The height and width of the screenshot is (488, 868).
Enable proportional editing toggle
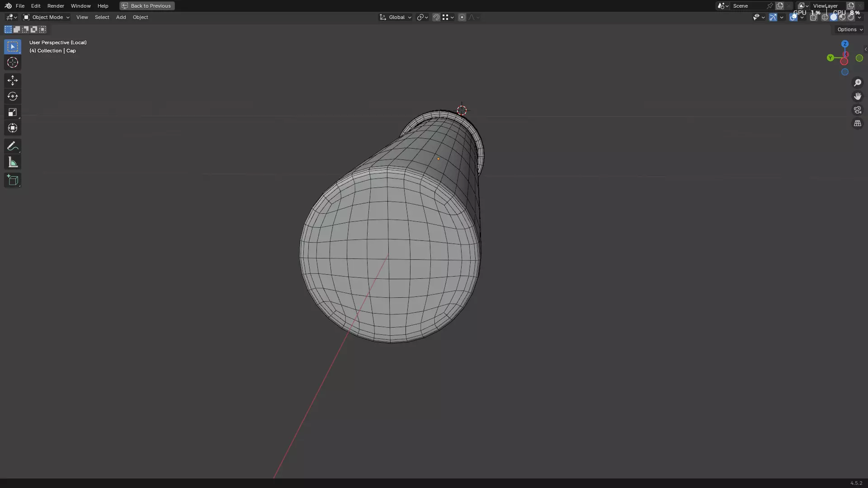(462, 17)
